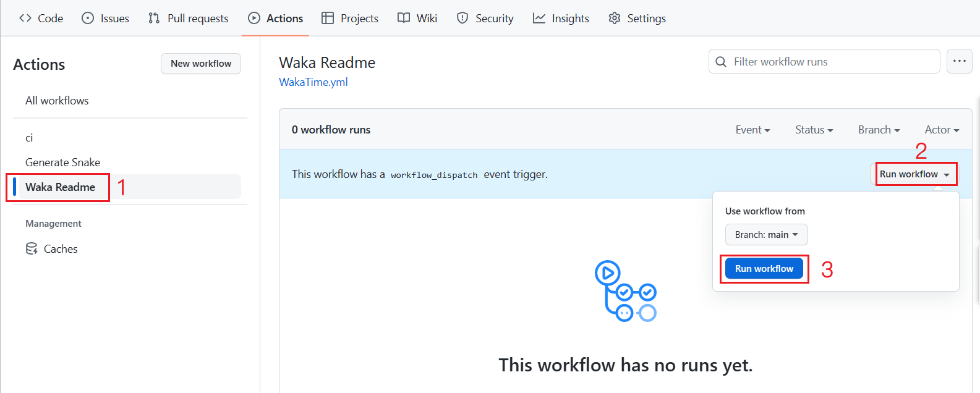This screenshot has height=393, width=980.
Task: Click This workflow has no runs yet
Action: click(x=626, y=365)
